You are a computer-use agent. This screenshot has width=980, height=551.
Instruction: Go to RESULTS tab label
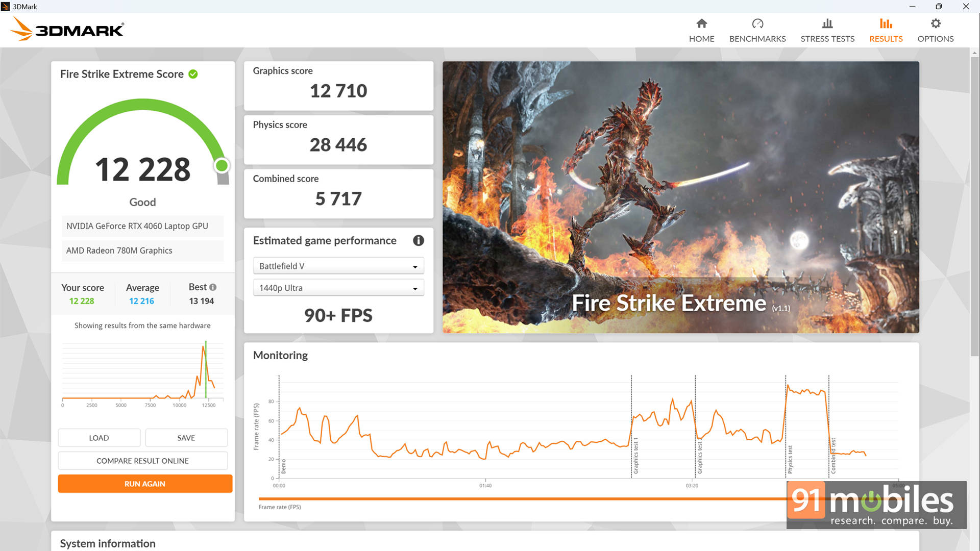[x=886, y=39]
